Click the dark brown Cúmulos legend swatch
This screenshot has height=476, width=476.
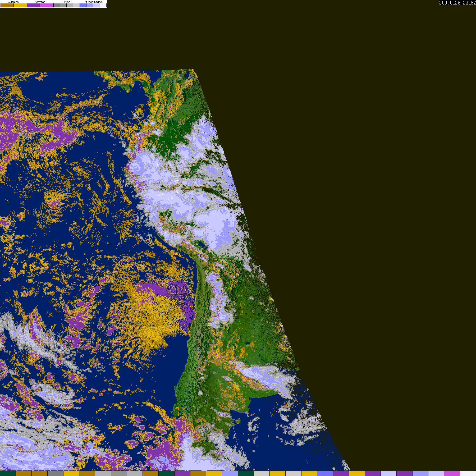(7, 5)
